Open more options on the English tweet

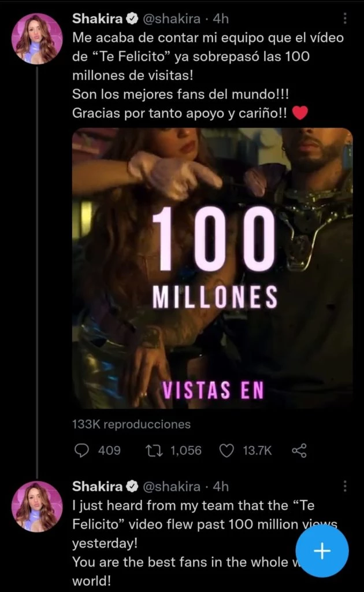pyautogui.click(x=345, y=486)
